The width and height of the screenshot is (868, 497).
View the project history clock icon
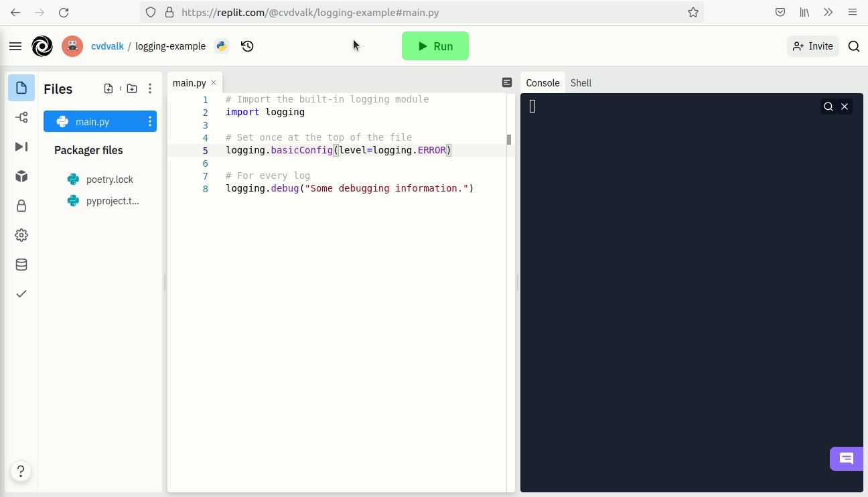point(247,46)
